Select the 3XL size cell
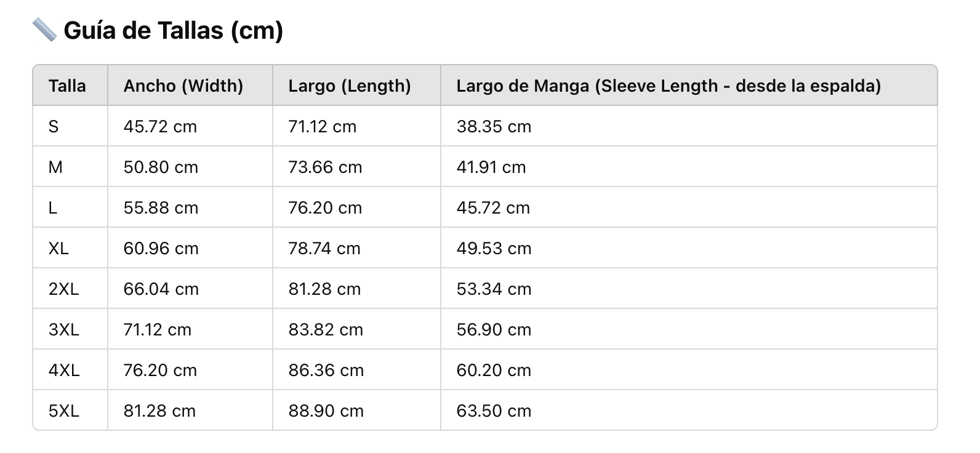 (x=63, y=329)
